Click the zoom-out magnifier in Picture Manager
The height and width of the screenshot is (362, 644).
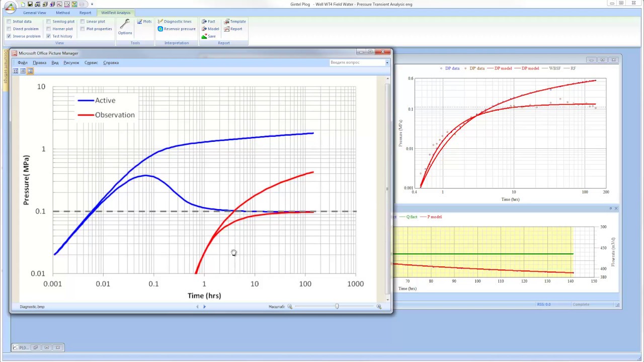[x=290, y=307]
